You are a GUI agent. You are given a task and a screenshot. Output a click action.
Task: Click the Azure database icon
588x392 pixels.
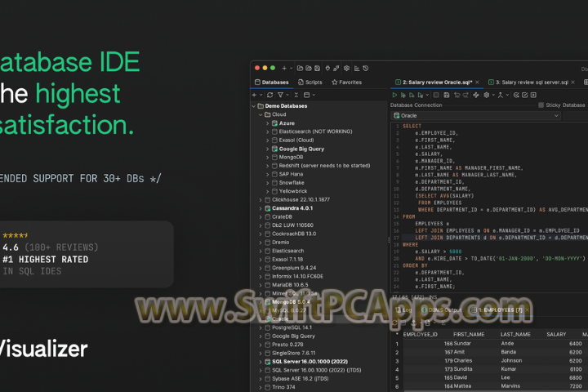[x=274, y=123]
